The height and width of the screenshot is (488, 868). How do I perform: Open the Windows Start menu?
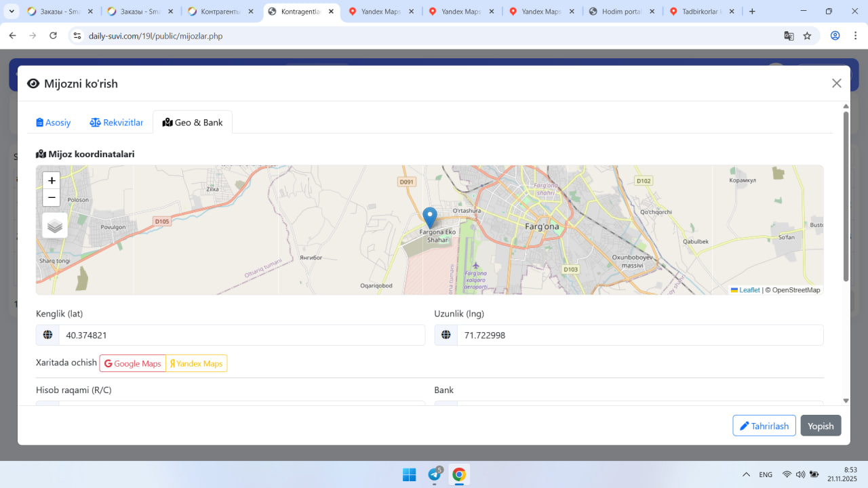(x=409, y=474)
